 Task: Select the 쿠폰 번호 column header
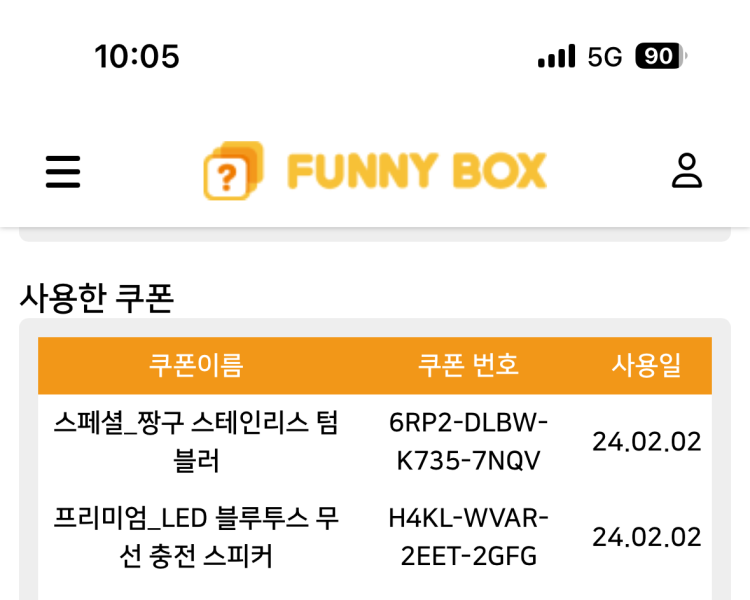click(468, 365)
